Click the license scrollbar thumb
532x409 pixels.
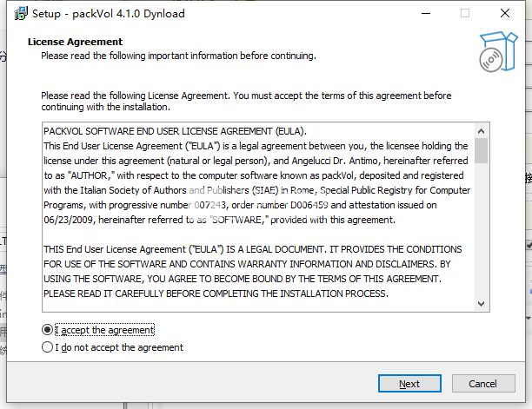[x=481, y=151]
